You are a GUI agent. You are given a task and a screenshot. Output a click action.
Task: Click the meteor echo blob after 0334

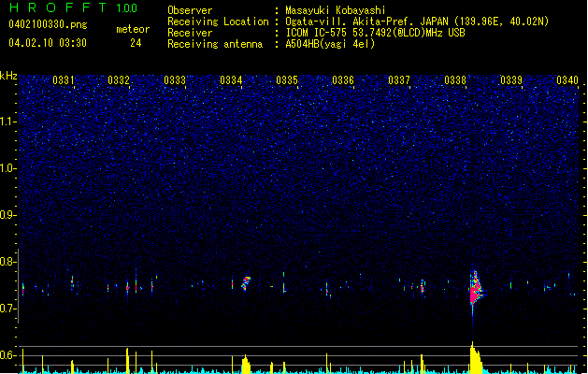coord(246,283)
